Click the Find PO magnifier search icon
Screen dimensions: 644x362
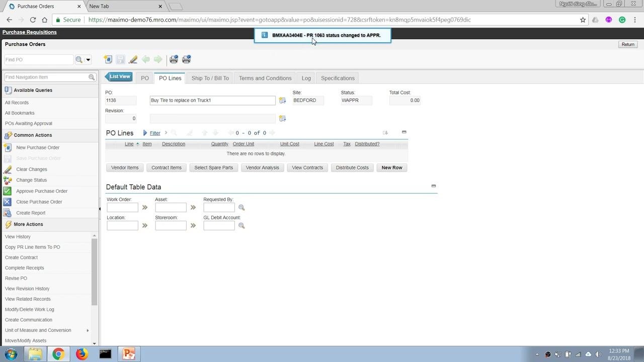click(79, 59)
